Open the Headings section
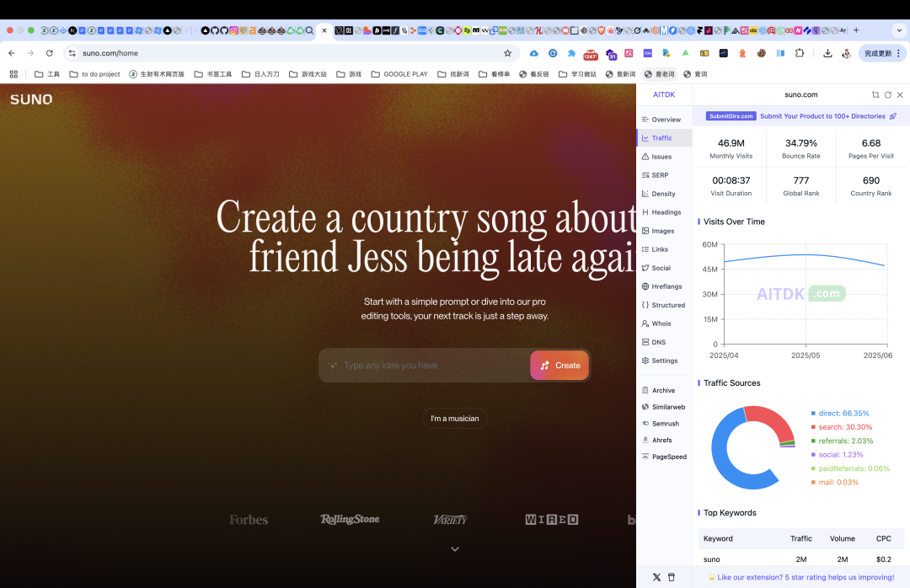This screenshot has height=588, width=910. (661, 212)
